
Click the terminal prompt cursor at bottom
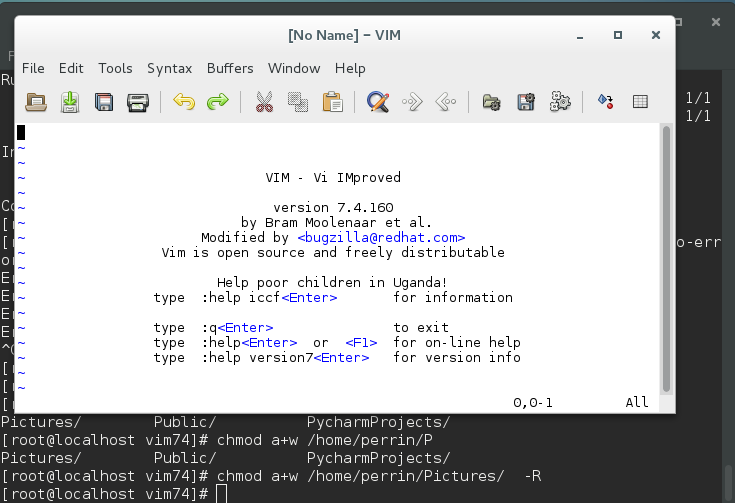point(221,494)
